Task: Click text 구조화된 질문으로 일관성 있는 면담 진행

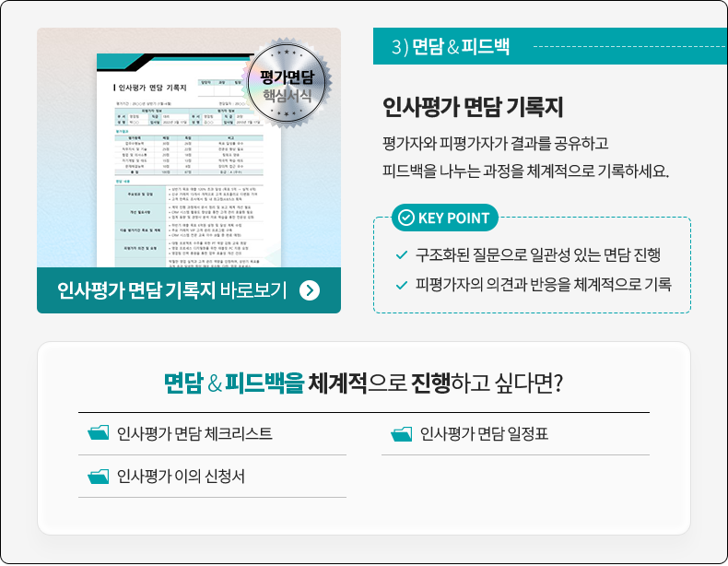Action: 537,255
